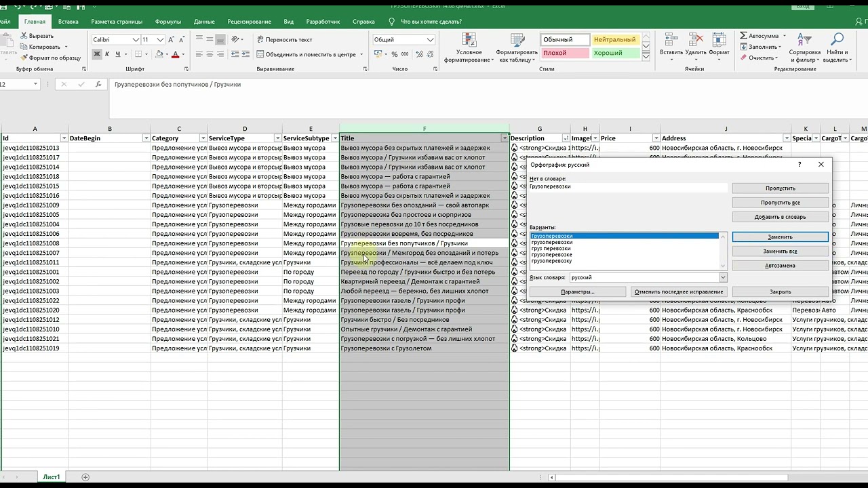Toggle center horizontal alignment

(x=210, y=54)
